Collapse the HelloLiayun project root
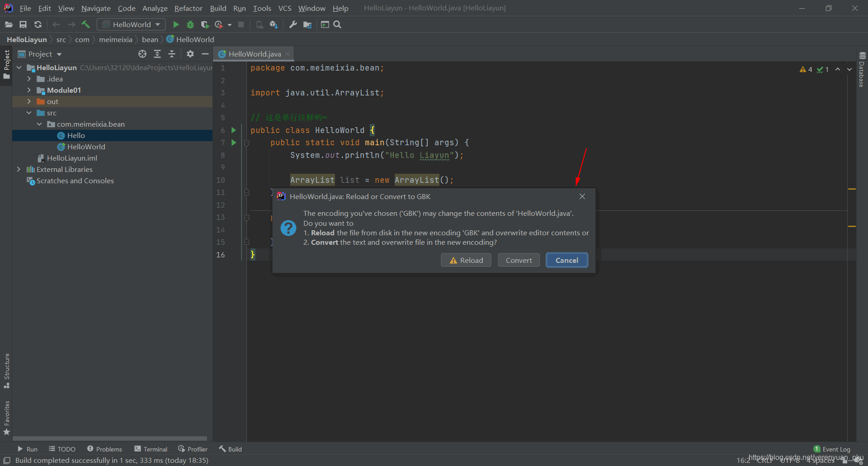 pyautogui.click(x=19, y=67)
